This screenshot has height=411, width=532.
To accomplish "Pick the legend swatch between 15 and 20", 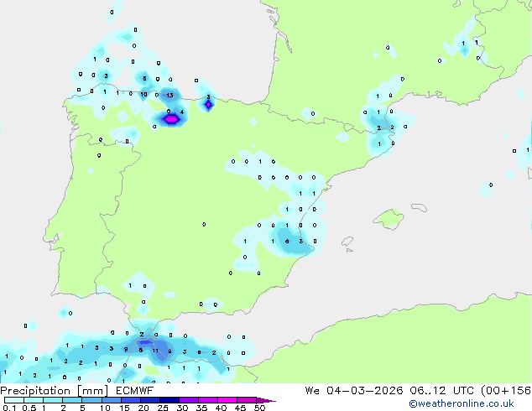I will pyautogui.click(x=130, y=400).
